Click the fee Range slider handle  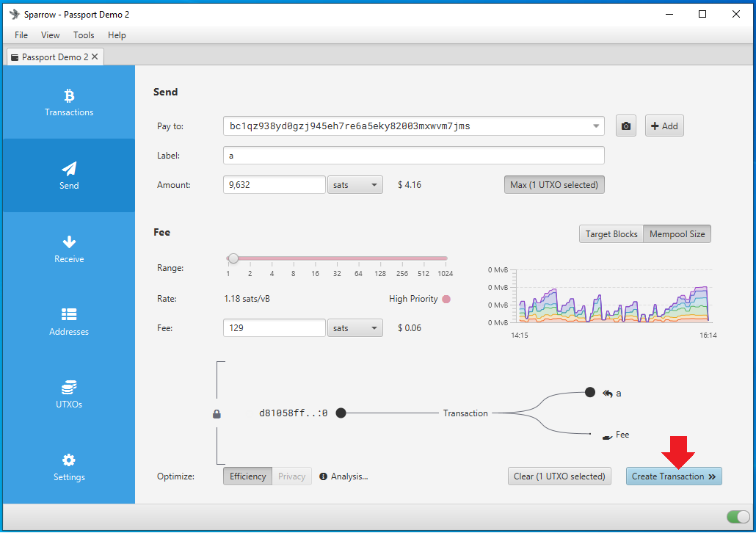coord(233,258)
